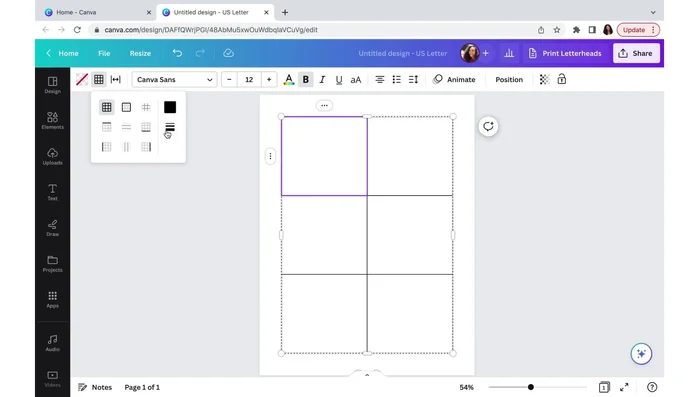Open the Audio panel

[x=52, y=343]
